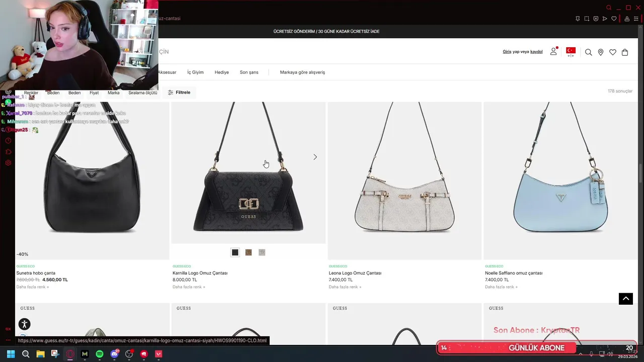The width and height of the screenshot is (644, 362).
Task: Open the Marka brand filter dropdown
Action: click(114, 93)
